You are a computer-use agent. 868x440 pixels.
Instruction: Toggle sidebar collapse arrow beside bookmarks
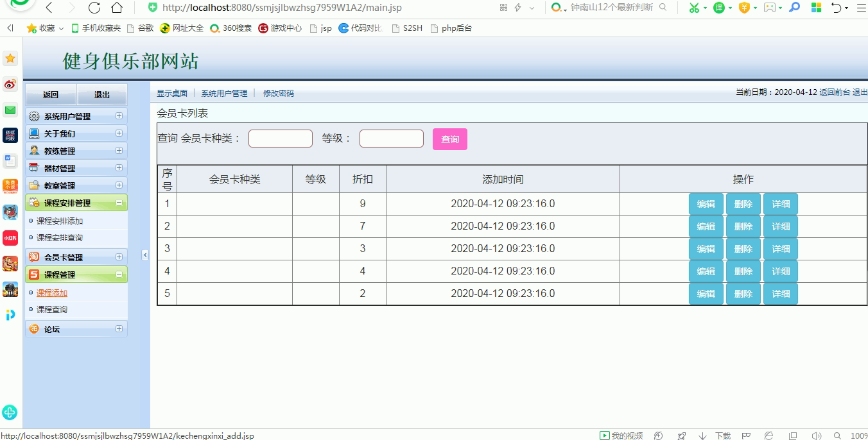click(x=10, y=28)
